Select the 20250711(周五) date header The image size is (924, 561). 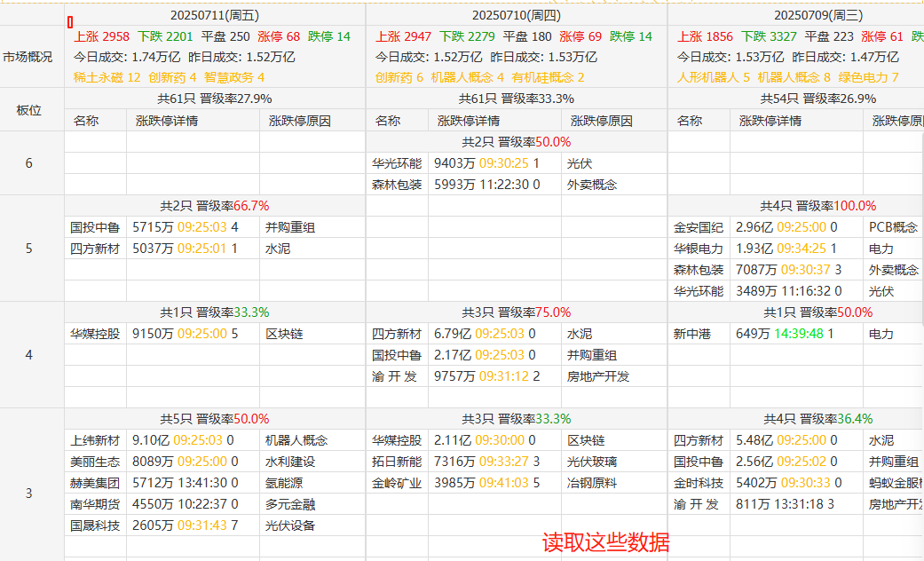coord(215,15)
